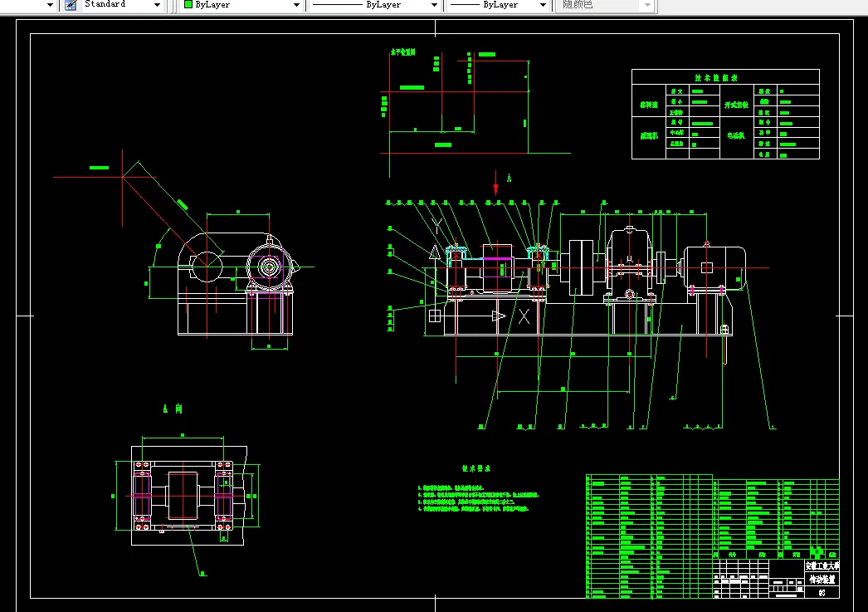Select the Y axis marker above the triangle

point(436,226)
